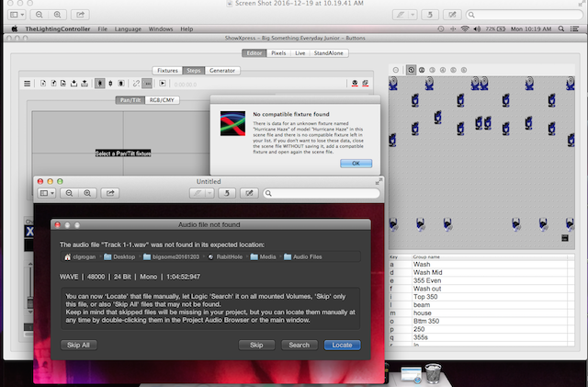Open Notification Center from the menu bar
This screenshot has width=588, height=387.
574,28
